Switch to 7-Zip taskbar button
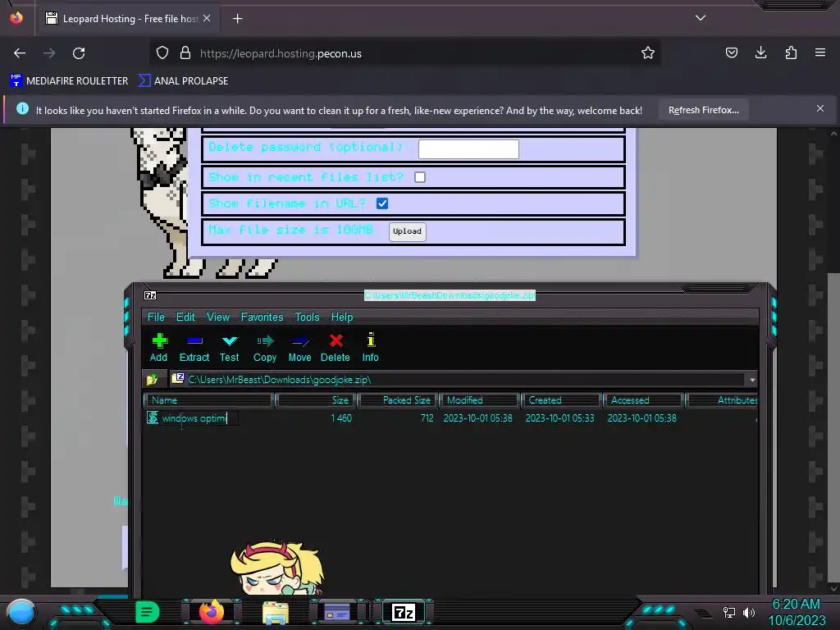840x630 pixels. [404, 612]
